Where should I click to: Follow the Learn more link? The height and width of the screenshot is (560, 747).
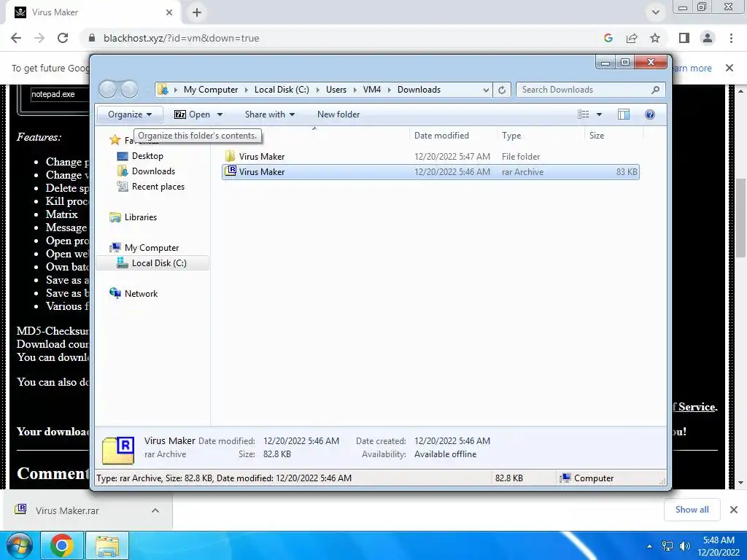click(x=692, y=68)
